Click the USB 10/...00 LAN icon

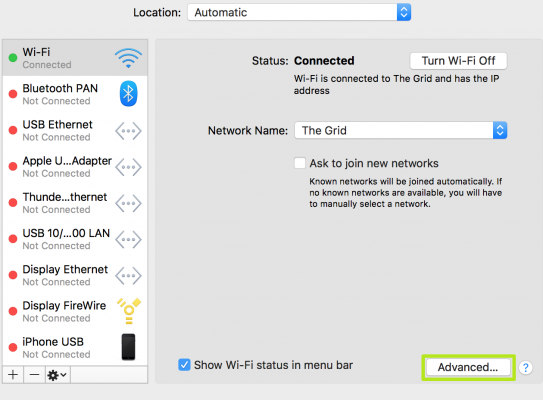[128, 240]
